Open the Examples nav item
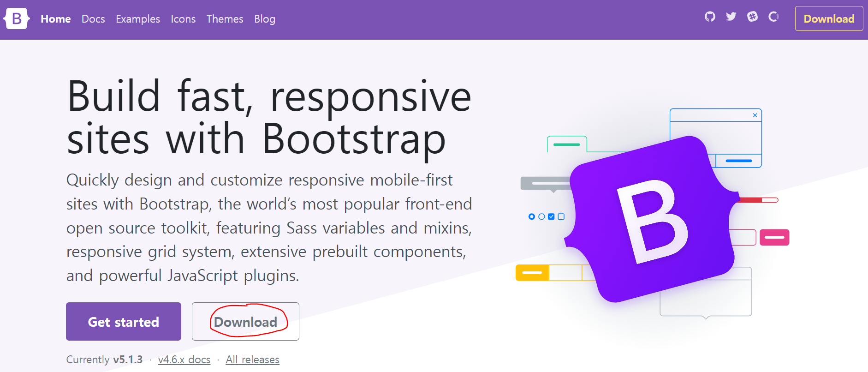The image size is (868, 372). [138, 19]
